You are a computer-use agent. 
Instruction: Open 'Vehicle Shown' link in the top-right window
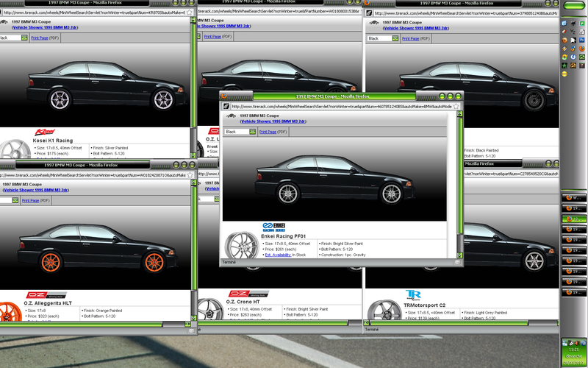(x=416, y=28)
